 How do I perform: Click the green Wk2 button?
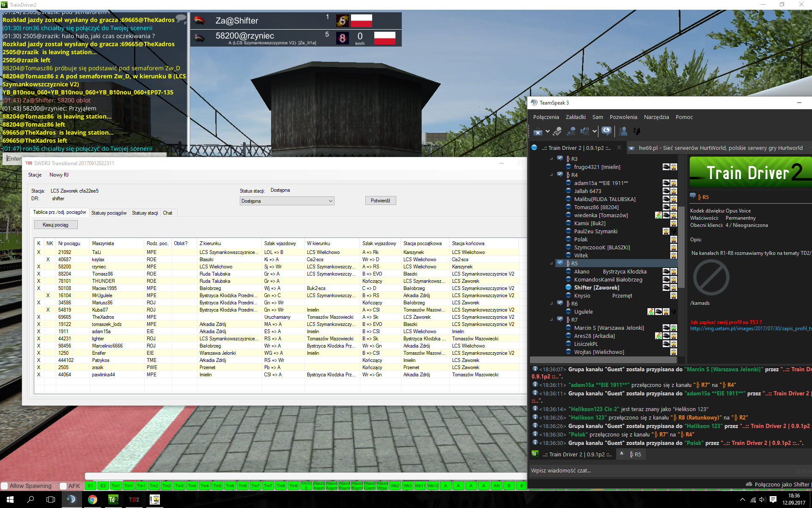click(395, 486)
